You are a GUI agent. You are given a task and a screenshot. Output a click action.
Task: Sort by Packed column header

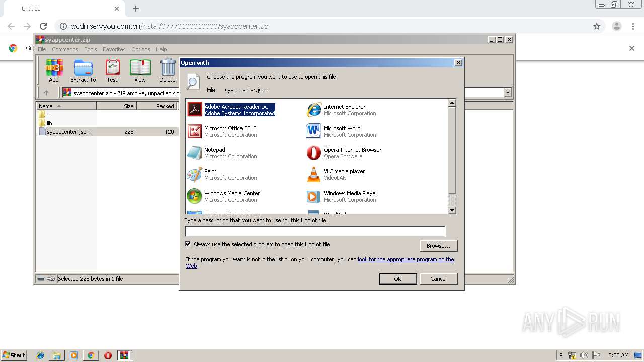[156, 106]
